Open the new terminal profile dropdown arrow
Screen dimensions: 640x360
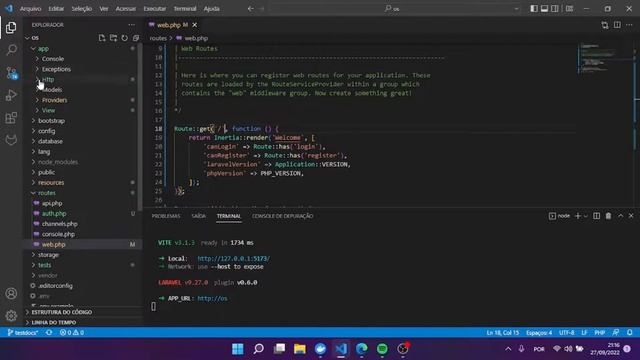(x=586, y=216)
